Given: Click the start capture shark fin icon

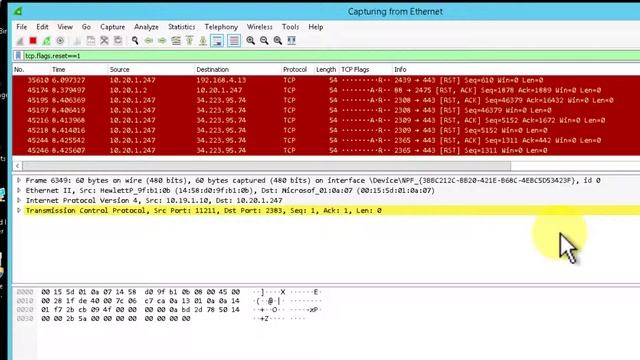Looking at the screenshot, I should click(x=20, y=40).
